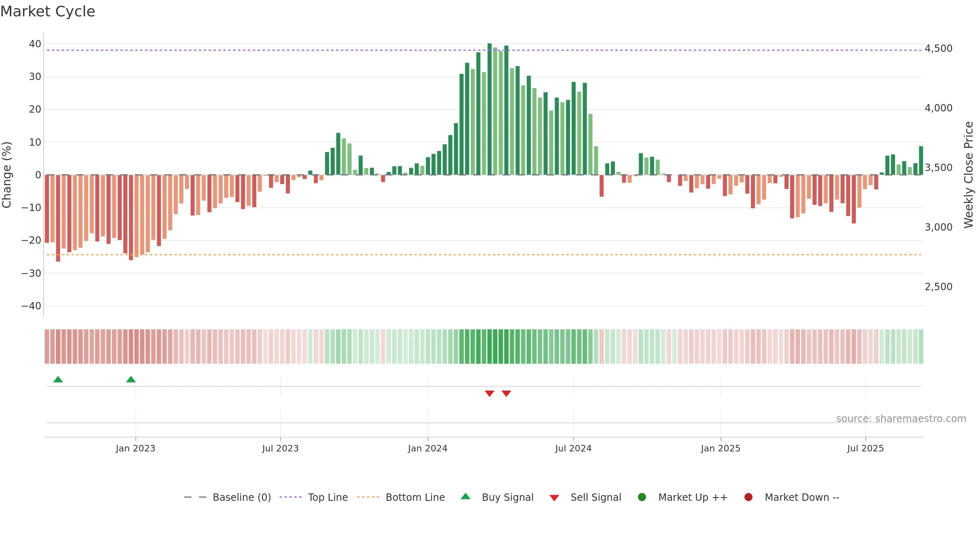Image resolution: width=980 pixels, height=551 pixels.
Task: Click the tallest green bar peaking at 40
Action: (x=490, y=109)
